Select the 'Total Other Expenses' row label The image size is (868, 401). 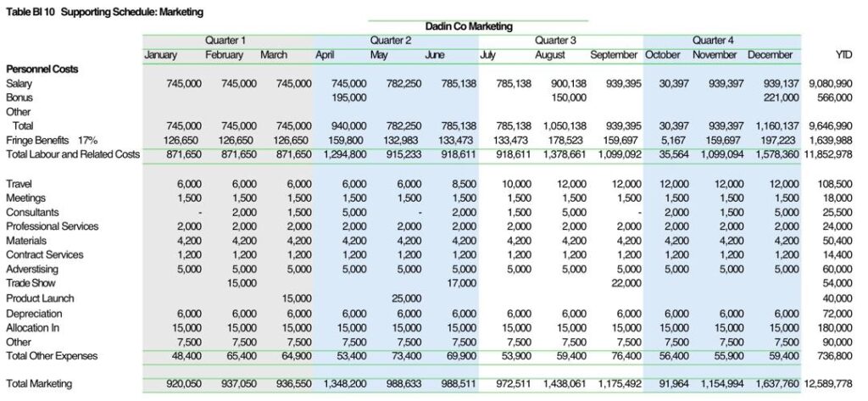pyautogui.click(x=52, y=356)
